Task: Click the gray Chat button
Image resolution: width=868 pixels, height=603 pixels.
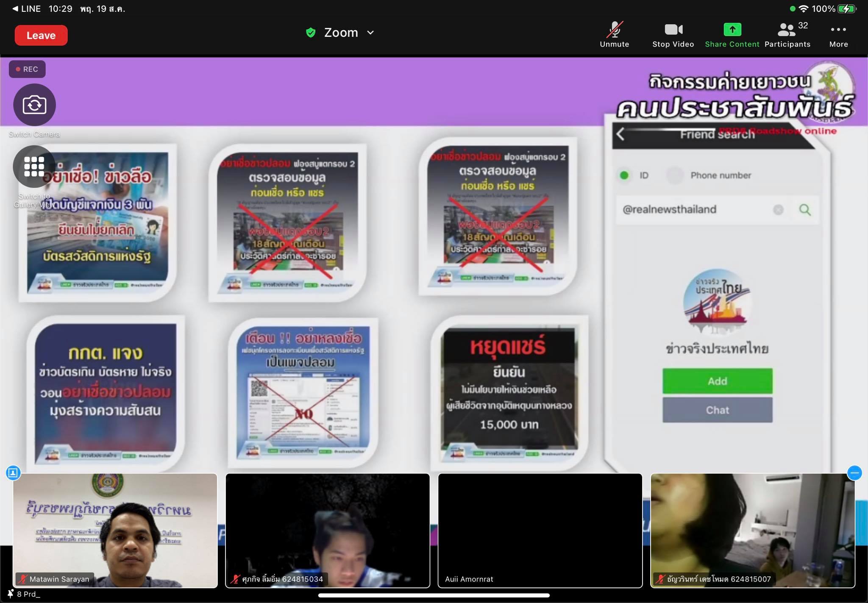Action: pyautogui.click(x=717, y=410)
